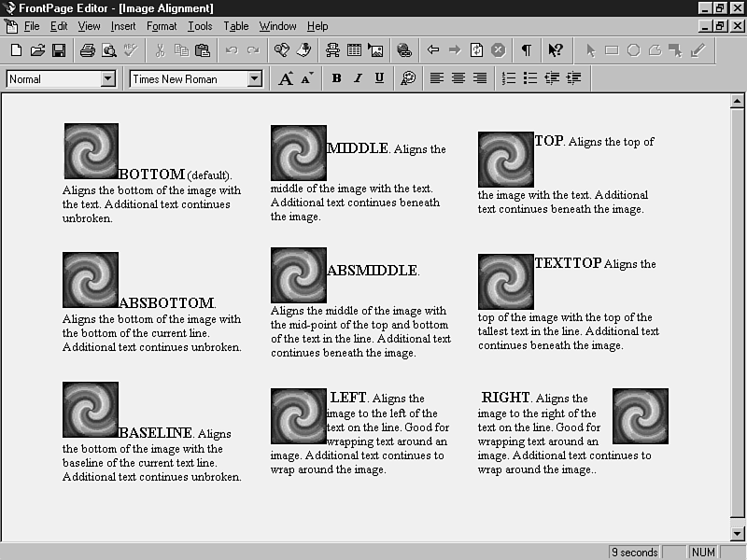Image resolution: width=747 pixels, height=560 pixels.
Task: Open the Window menu
Action: pos(277,26)
